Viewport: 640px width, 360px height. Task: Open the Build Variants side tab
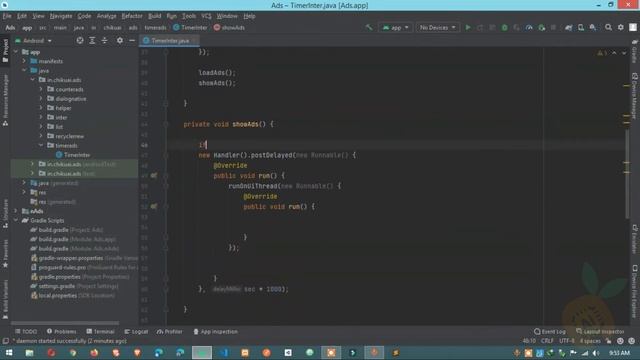[x=5, y=299]
